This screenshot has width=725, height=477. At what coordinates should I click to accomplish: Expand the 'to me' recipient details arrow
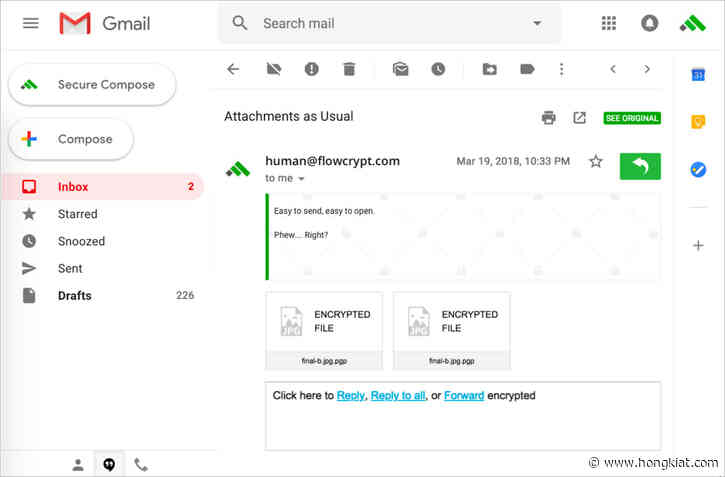click(301, 179)
